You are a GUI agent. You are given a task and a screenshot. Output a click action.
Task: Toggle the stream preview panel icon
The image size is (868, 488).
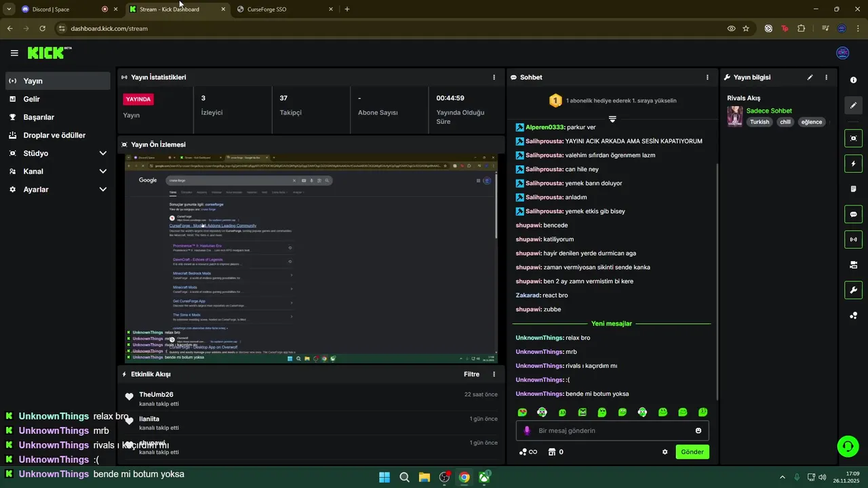coord(853,138)
